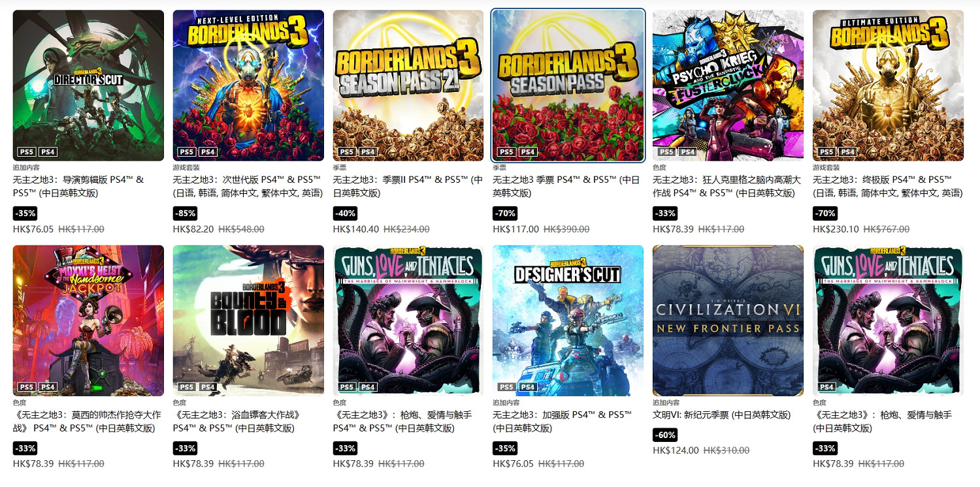
Task: Click PS4 badge on Next-Level Edition tile
Action: click(x=208, y=152)
